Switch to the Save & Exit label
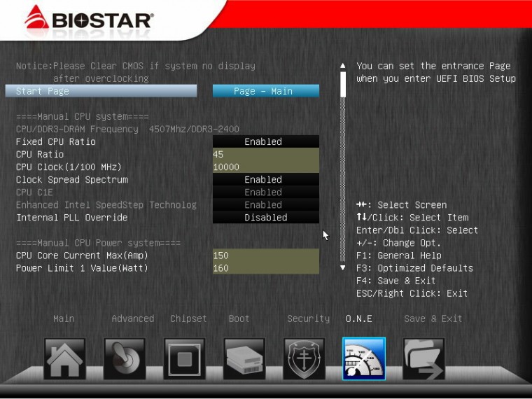Image resolution: width=532 pixels, height=399 pixels. click(x=433, y=318)
